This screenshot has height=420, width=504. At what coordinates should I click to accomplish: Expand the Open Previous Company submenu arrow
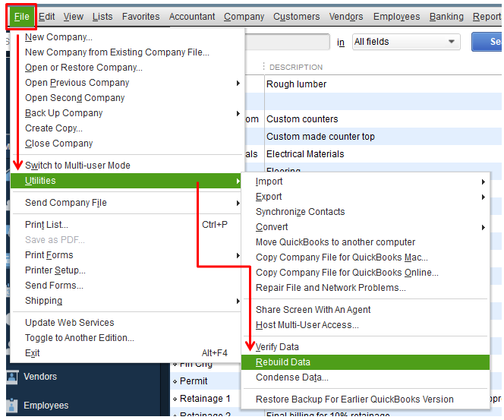point(238,83)
